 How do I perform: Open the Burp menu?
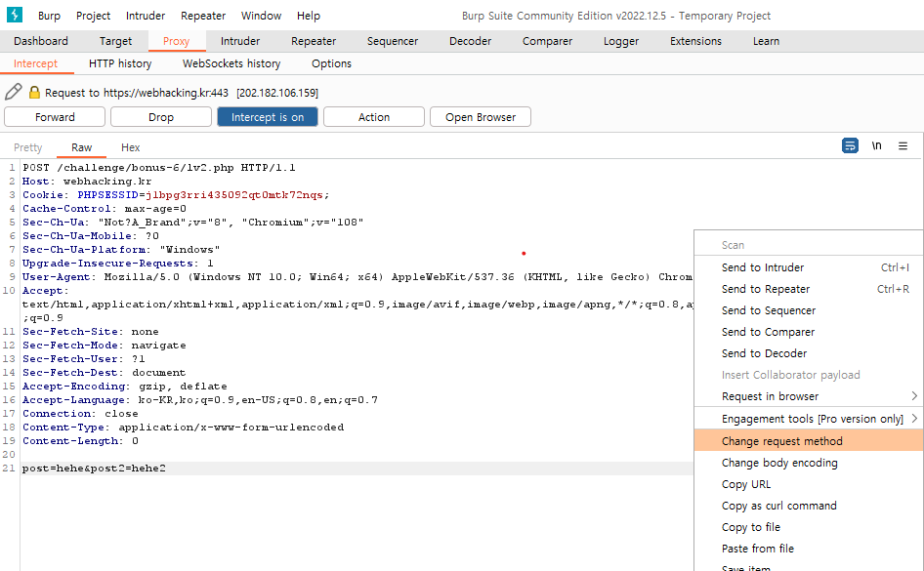[x=49, y=16]
